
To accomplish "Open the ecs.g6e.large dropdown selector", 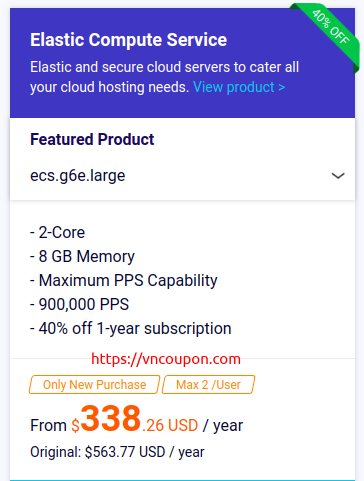I will pos(182,176).
